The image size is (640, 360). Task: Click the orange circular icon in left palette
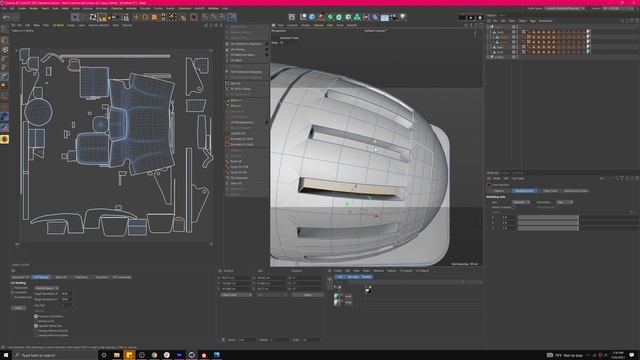pos(4,139)
